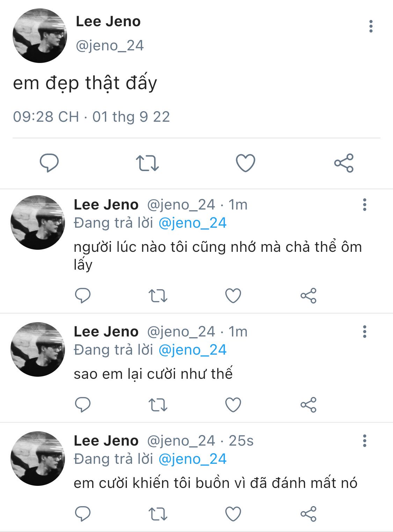Open the @jeno_24 mention link in the 25s reply
This screenshot has width=393, height=532.
coord(192,459)
